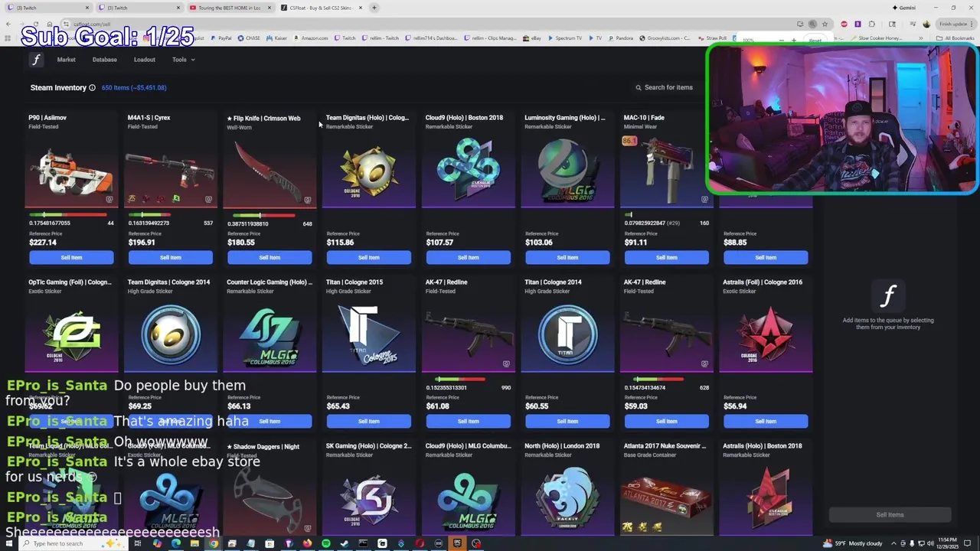The width and height of the screenshot is (980, 551).
Task: Sell the Cloud9 Holo Boston 2018 sticker
Action: [468, 257]
